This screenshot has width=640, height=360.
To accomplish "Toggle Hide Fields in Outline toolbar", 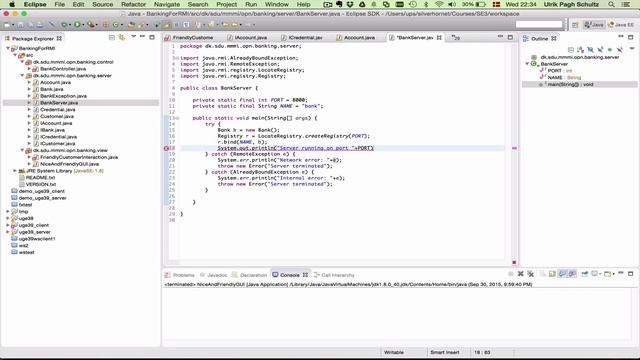I will pyautogui.click(x=590, y=50).
